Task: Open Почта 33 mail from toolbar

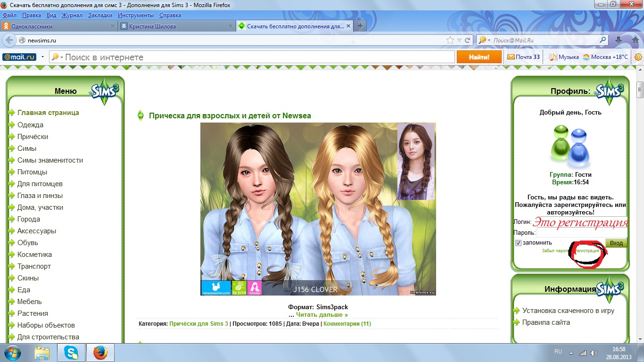Action: [x=523, y=57]
